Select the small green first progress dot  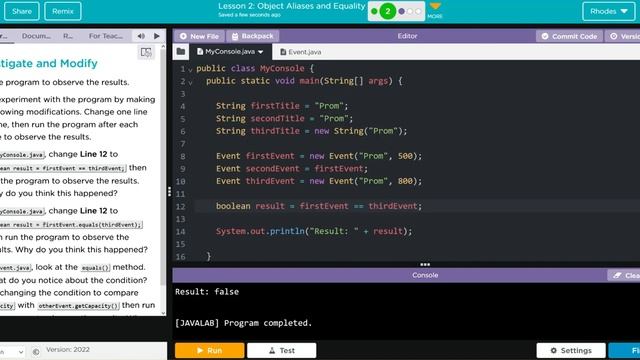(374, 11)
